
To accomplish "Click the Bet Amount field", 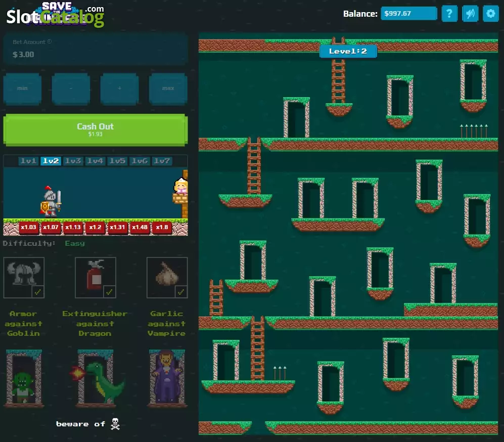I will [x=96, y=49].
